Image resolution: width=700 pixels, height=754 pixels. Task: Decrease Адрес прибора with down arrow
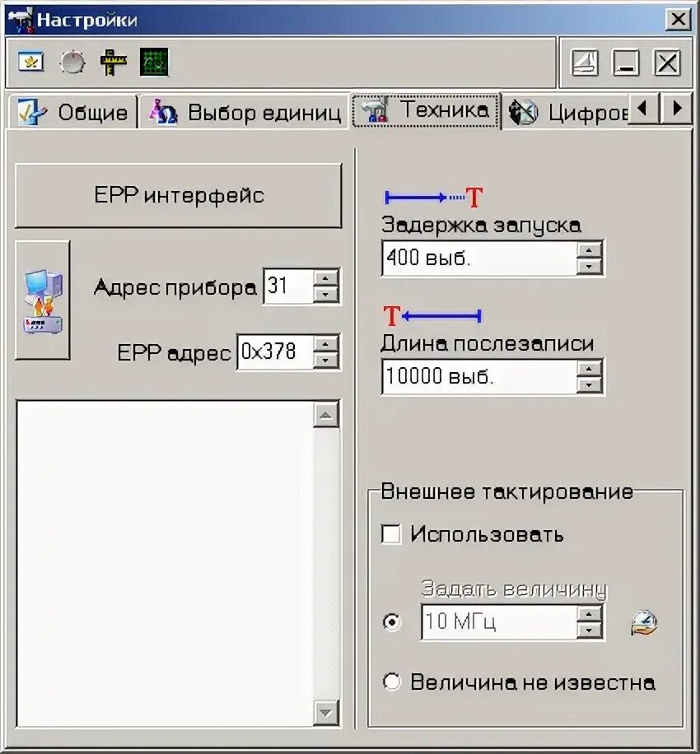[x=325, y=295]
